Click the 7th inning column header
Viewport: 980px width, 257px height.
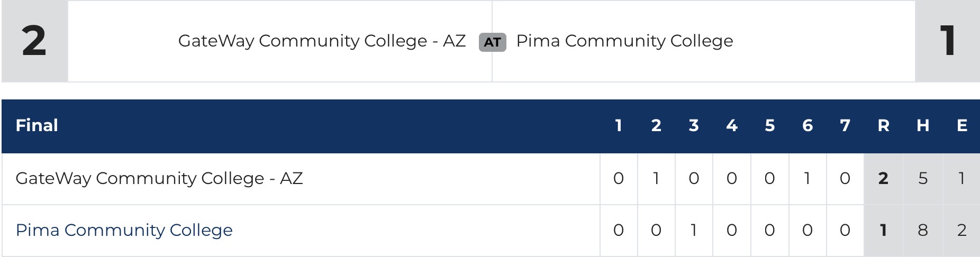[845, 125]
